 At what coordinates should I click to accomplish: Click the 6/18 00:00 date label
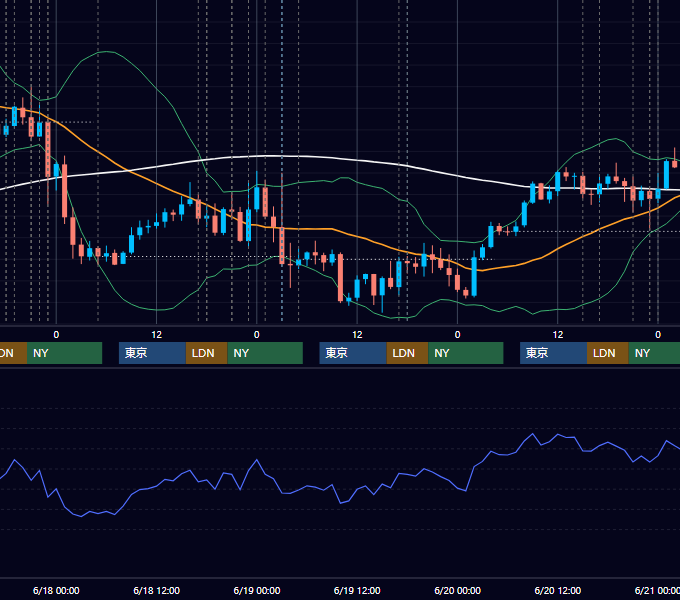coord(56,590)
